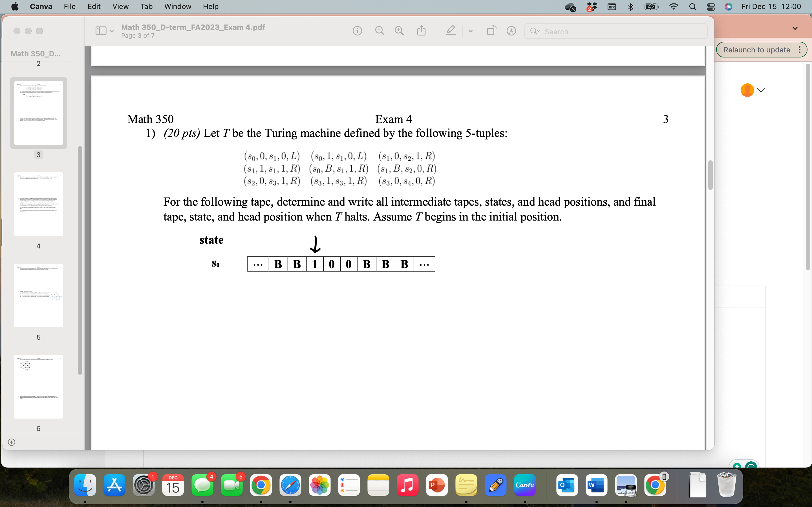
Task: Toggle the sidebar thumbnail panel
Action: [100, 30]
